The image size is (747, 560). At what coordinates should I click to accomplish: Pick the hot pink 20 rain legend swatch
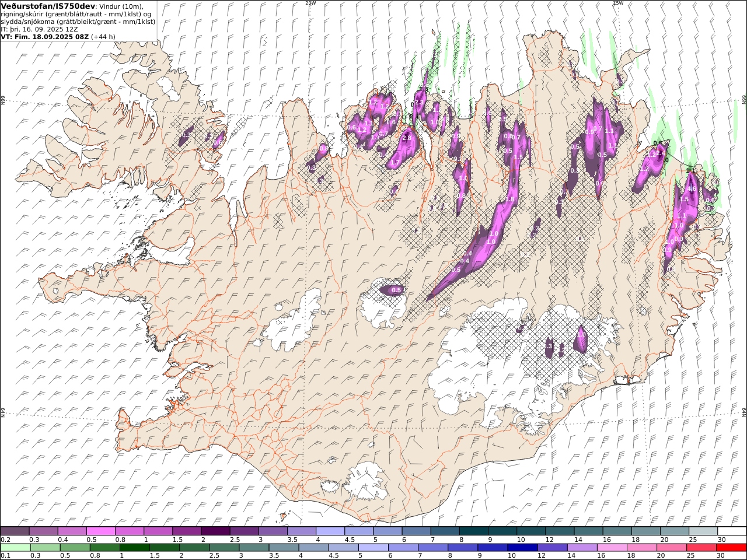(x=671, y=548)
